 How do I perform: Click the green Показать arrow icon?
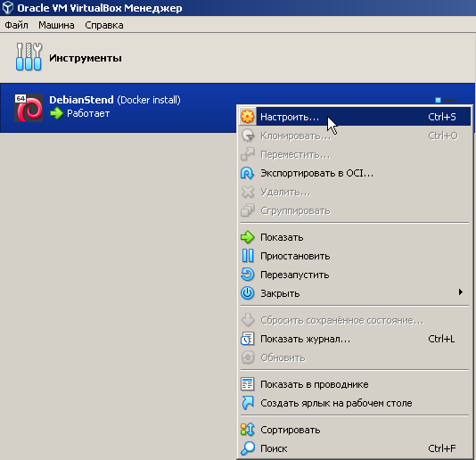(x=248, y=237)
